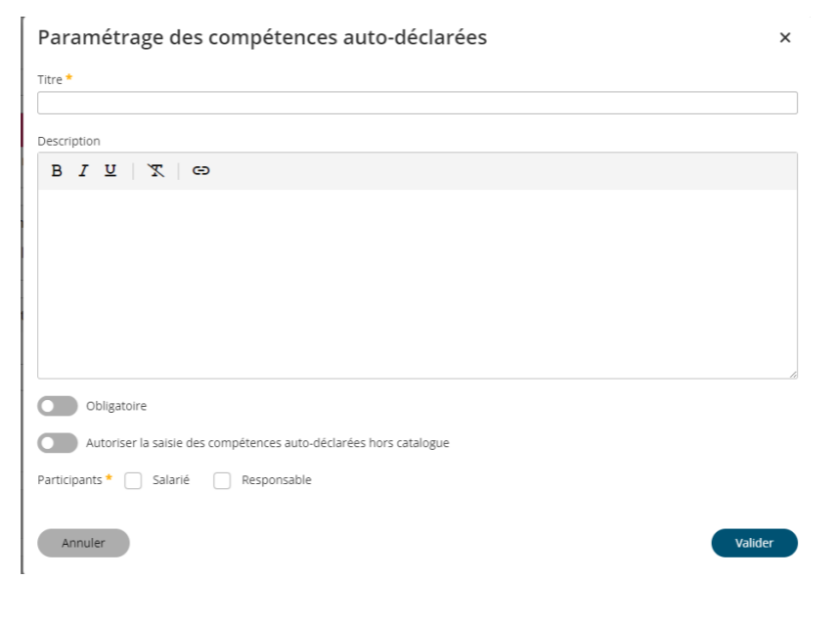Viewport: 840px width, 624px height.
Task: Underline text using the description toolbar
Action: coord(111,170)
